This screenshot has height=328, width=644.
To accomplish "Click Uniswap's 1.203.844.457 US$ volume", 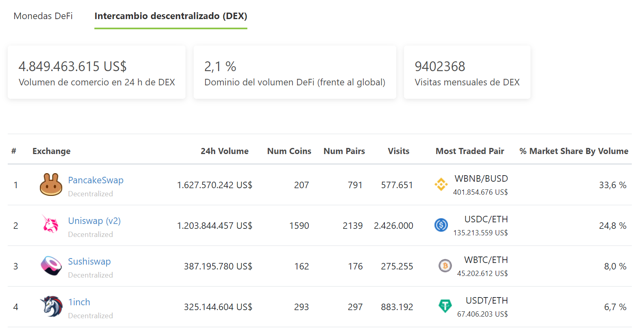I will click(214, 226).
